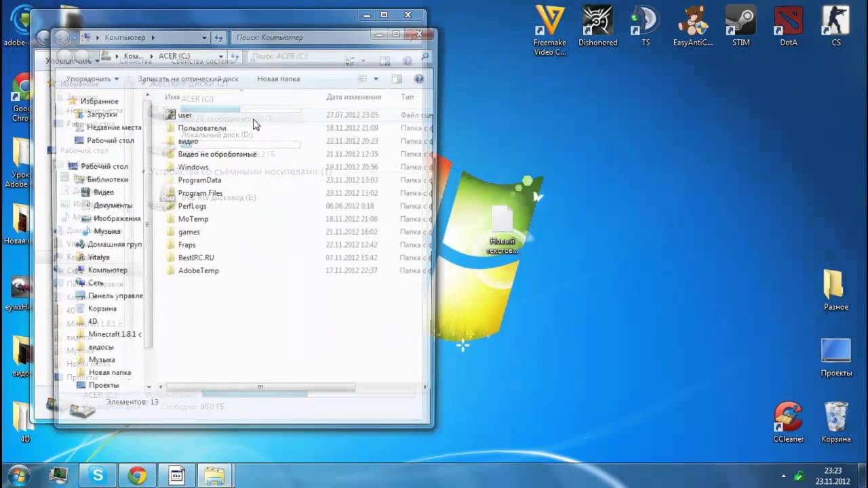
Task: Select the EasyAntiCheat teddy bear icon
Action: 692,27
